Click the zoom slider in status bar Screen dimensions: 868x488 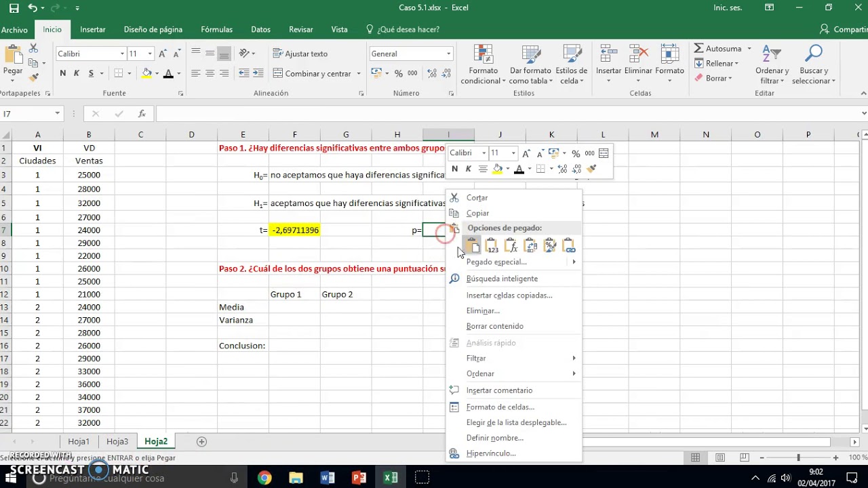(798, 457)
